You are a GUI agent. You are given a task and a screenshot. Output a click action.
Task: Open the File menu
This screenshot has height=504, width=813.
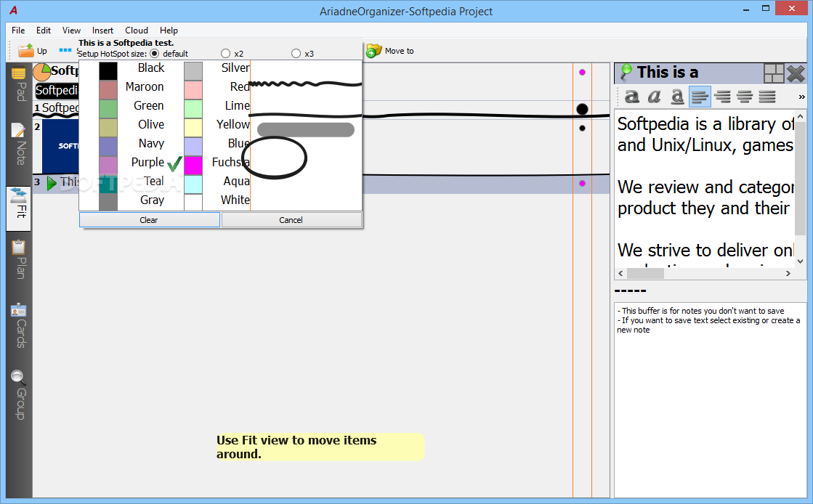[x=18, y=30]
